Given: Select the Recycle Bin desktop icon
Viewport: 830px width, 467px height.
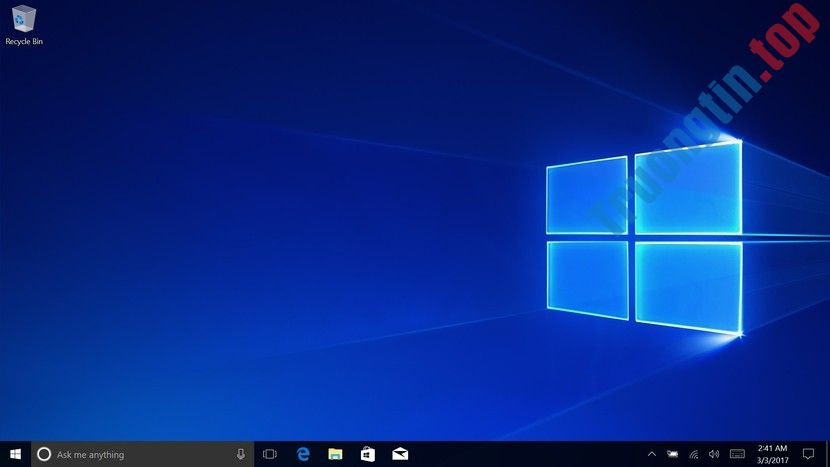Looking at the screenshot, I should click(23, 19).
